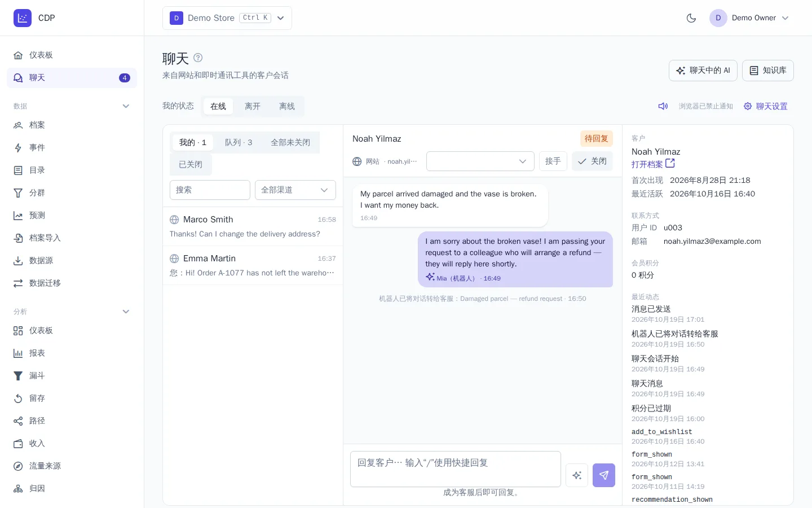Viewport: 812px width, 508px height.
Task: Open the Demo Store workspace switcher
Action: coord(227,18)
